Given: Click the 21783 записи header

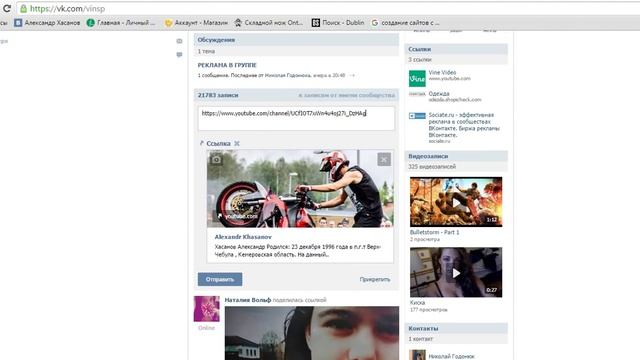Looking at the screenshot, I should point(218,95).
